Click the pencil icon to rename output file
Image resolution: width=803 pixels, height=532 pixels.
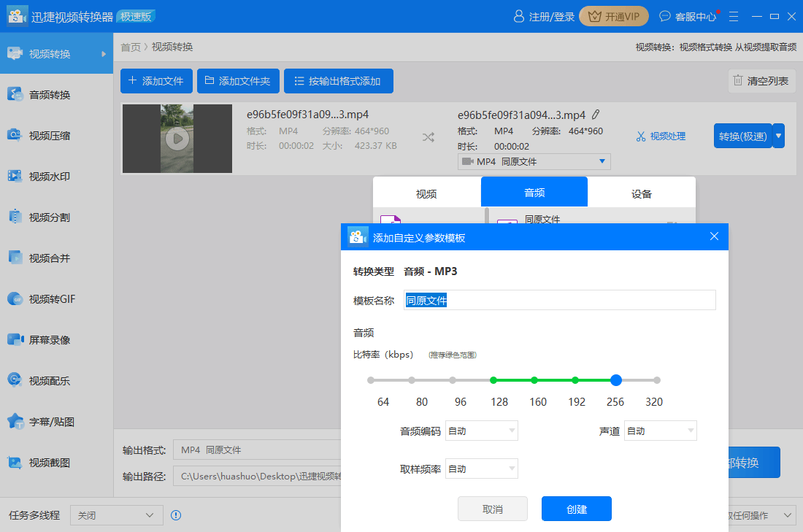point(596,115)
